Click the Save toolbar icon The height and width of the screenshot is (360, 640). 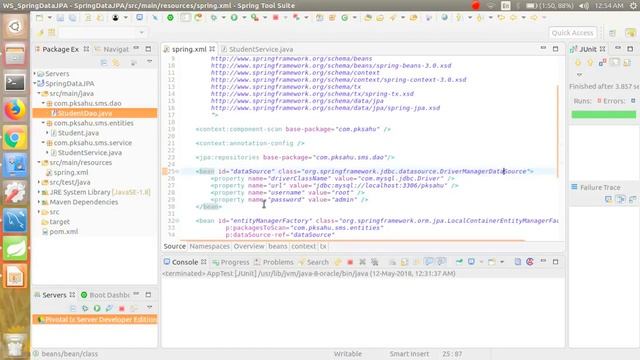pos(60,18)
